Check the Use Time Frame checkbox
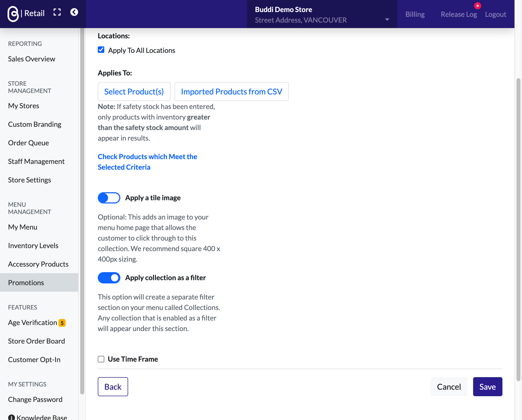 coord(101,359)
